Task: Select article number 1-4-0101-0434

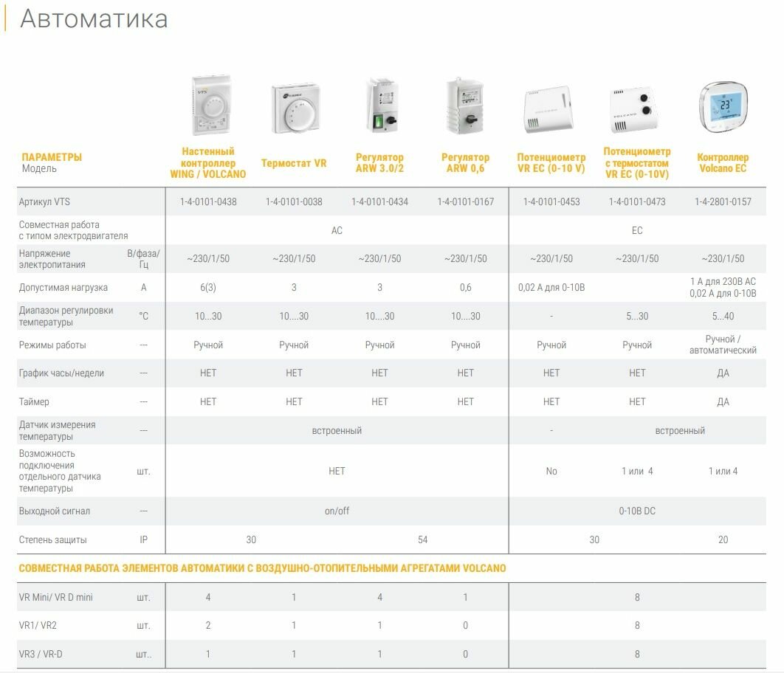Action: click(x=379, y=202)
